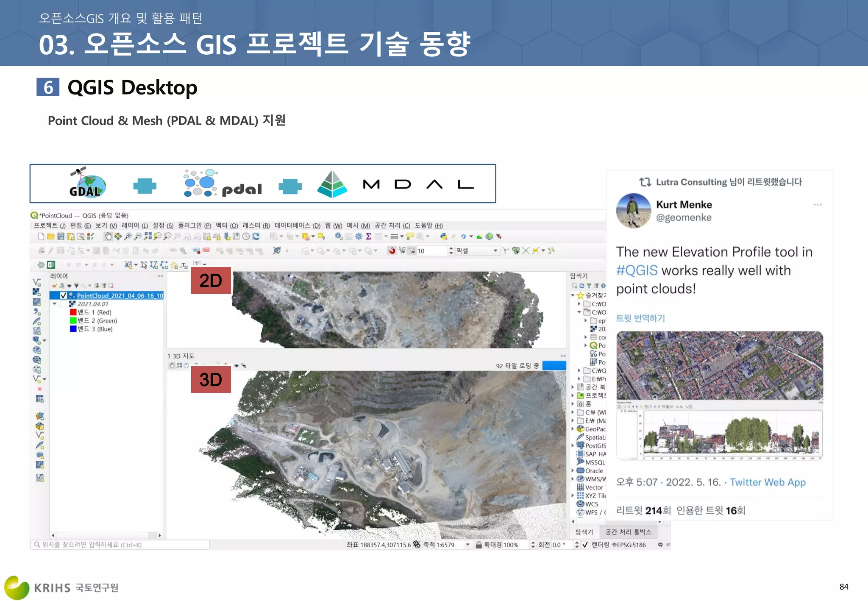Click Add Raster Layer sidebar icon

pyautogui.click(x=37, y=292)
